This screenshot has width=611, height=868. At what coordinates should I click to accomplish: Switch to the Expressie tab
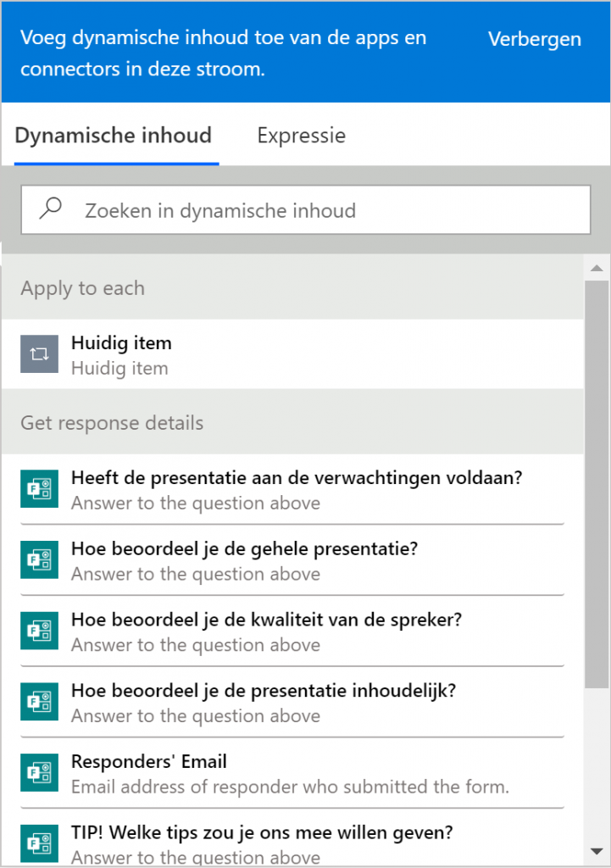coord(301,136)
